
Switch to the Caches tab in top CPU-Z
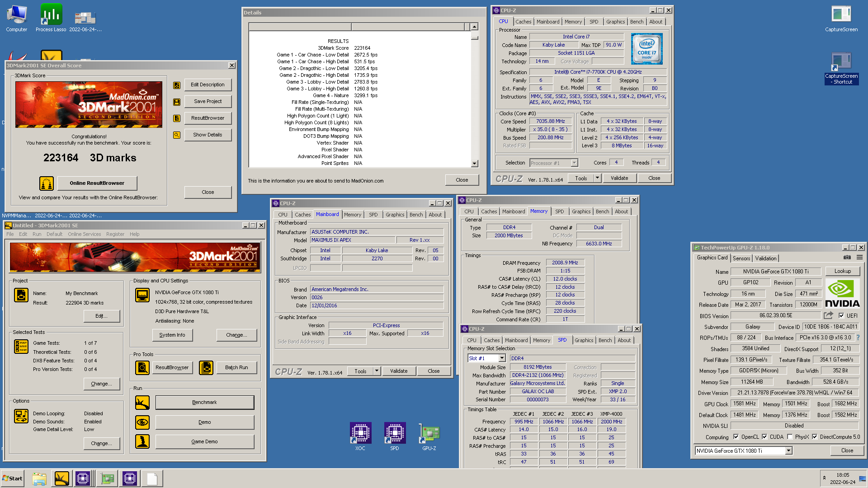523,22
